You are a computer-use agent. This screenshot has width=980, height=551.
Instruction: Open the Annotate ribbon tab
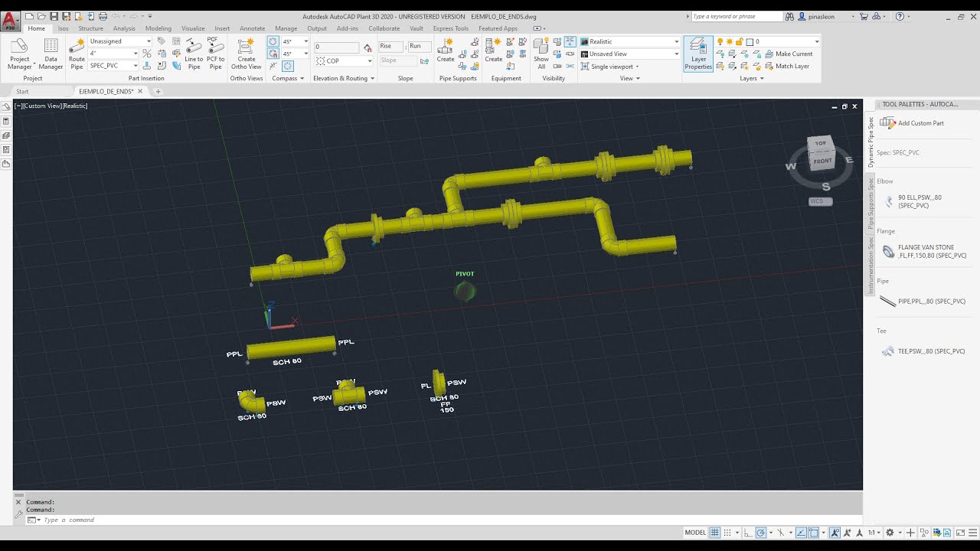pos(252,28)
